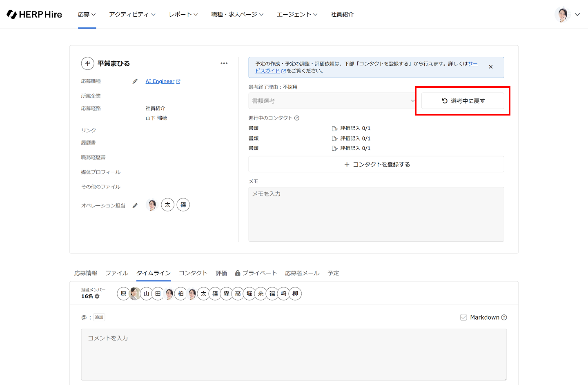588x385 pixels.
Task: Click the pencil icon beside オペレーション担当
Action: point(135,206)
